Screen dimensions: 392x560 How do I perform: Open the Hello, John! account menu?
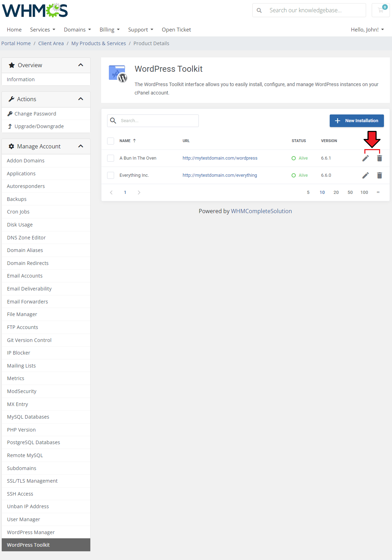367,30
